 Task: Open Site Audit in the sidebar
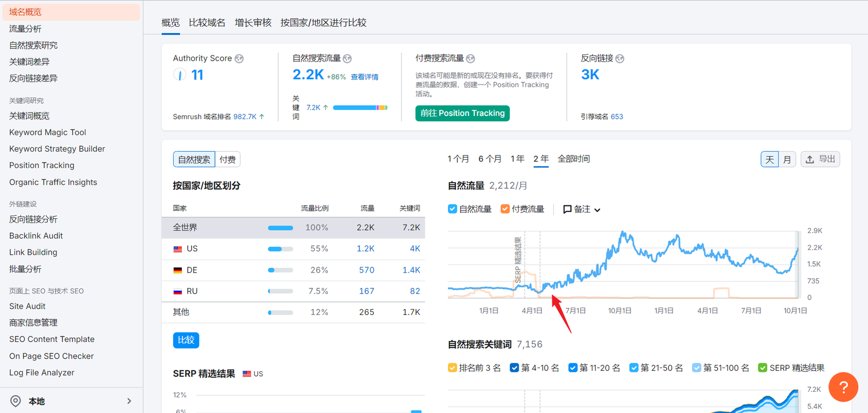click(27, 306)
